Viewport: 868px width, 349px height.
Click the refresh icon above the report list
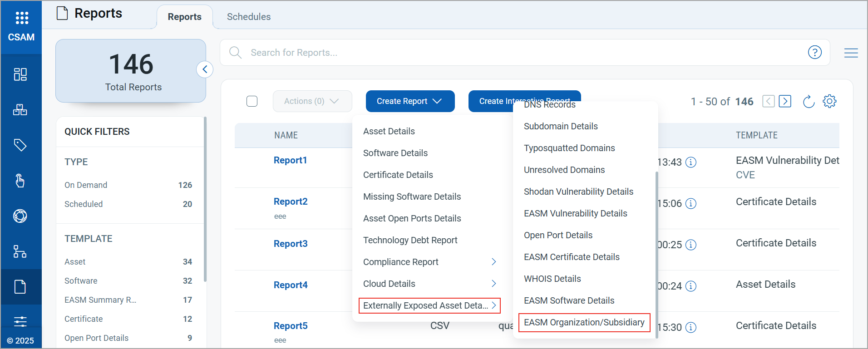tap(809, 101)
